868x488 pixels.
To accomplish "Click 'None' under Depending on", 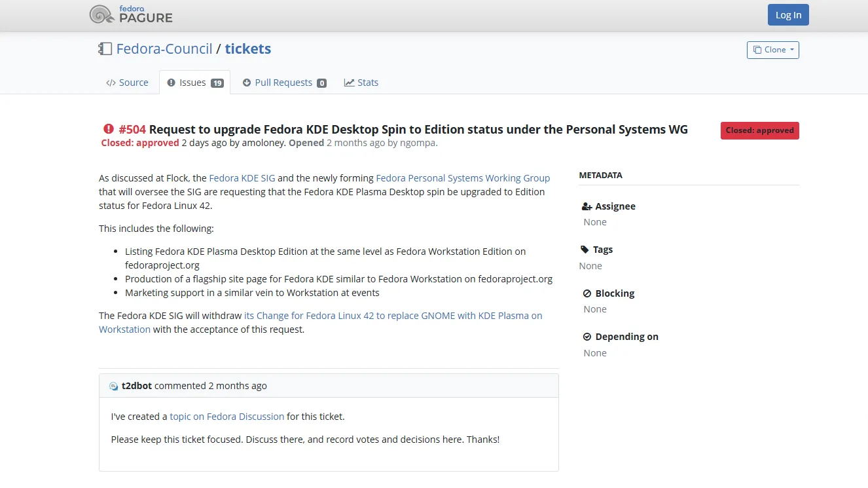I will 595,353.
